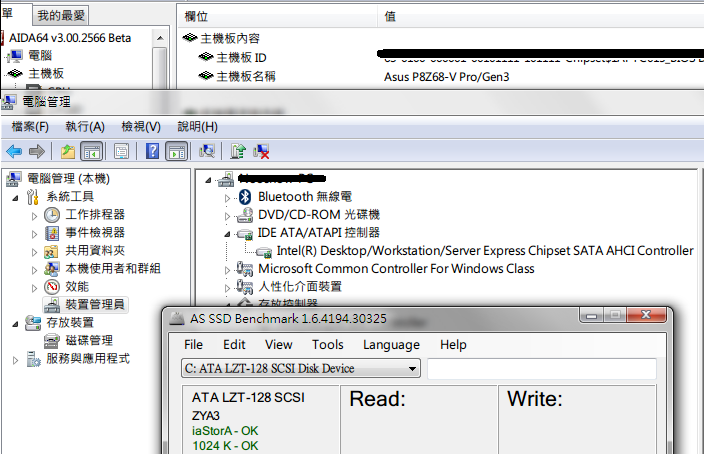
Task: Open the blue Help question mark icon
Action: click(153, 151)
